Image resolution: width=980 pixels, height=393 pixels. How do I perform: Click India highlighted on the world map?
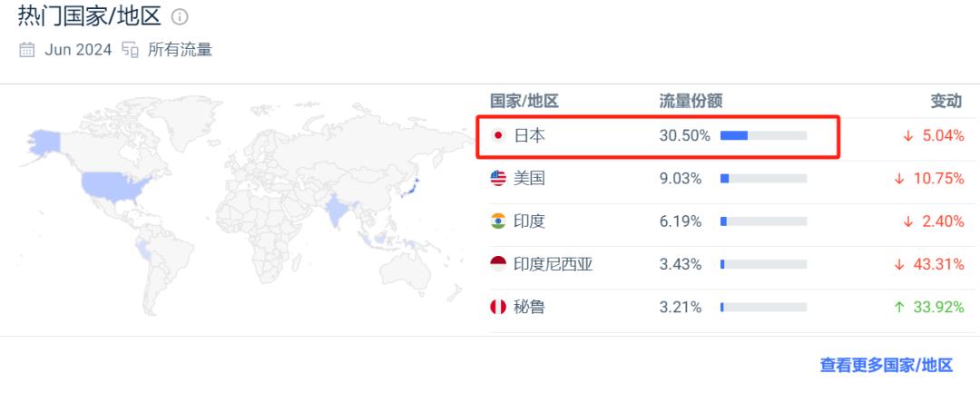(338, 210)
